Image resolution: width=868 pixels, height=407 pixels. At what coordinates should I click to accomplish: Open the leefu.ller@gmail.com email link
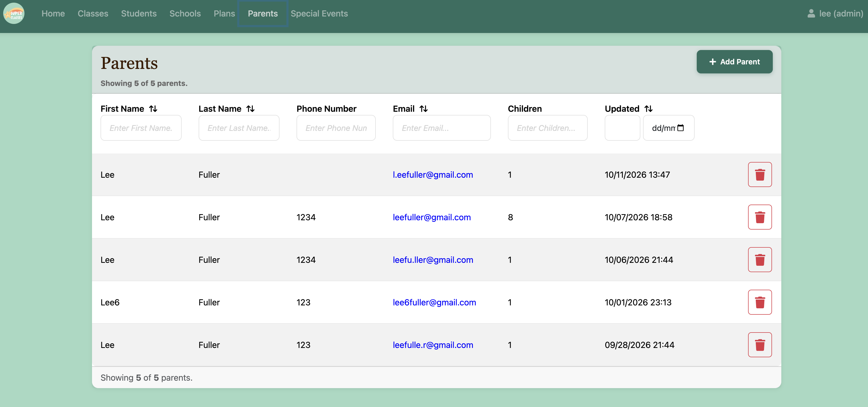pos(433,260)
